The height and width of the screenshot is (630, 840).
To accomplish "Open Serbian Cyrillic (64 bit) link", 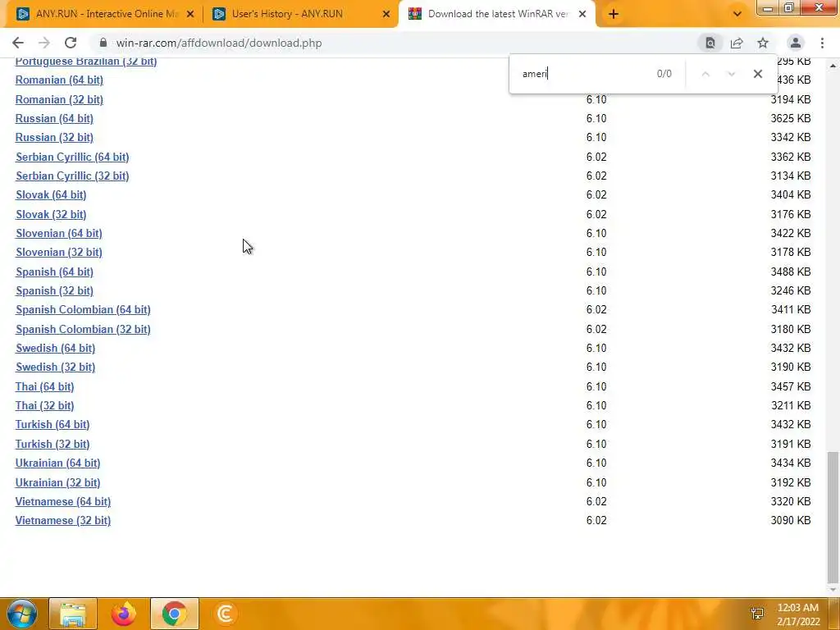I will coord(72,157).
